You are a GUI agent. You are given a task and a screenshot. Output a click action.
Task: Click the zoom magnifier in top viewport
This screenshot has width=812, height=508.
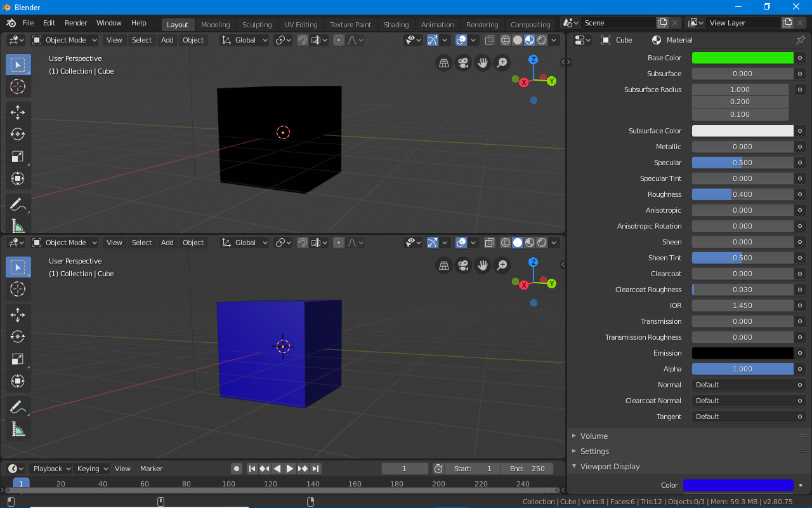tap(502, 63)
